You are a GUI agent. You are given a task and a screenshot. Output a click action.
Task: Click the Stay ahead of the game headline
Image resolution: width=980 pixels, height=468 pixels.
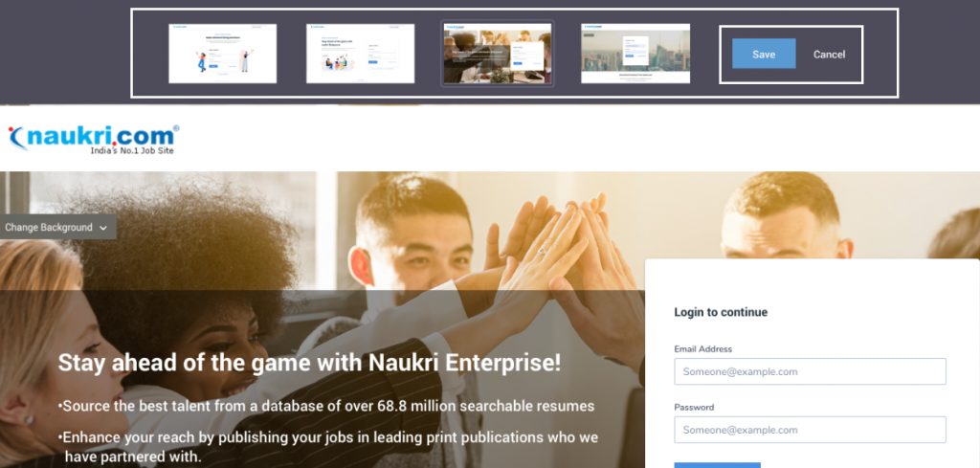pos(309,363)
